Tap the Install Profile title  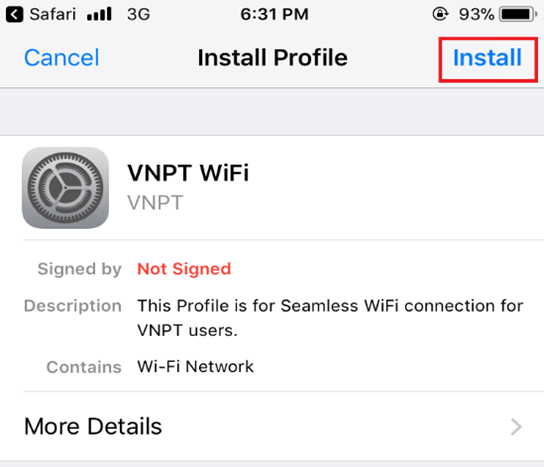point(272,58)
